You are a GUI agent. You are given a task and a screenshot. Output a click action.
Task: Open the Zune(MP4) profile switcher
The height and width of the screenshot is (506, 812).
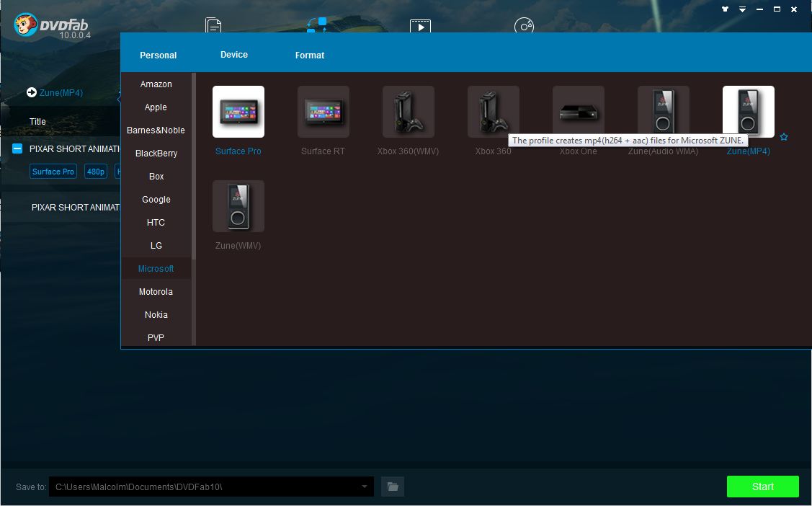click(54, 93)
